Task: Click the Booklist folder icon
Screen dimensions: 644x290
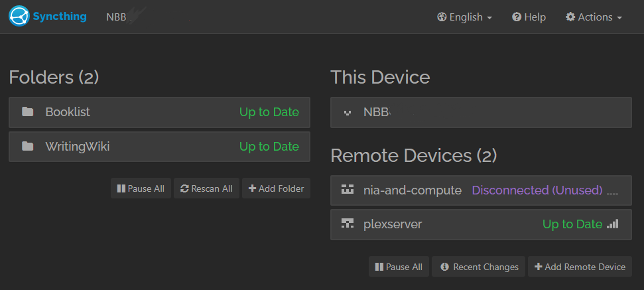Action: click(27, 111)
